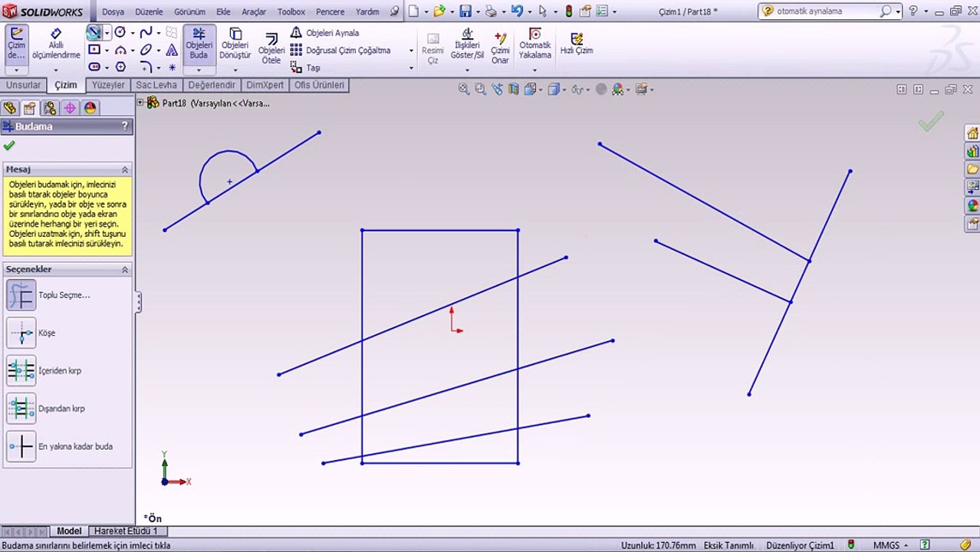Screen dimensions: 980x552
Task: Open the Akıllı ölçümlendirme dropdown arrow
Action: 55,70
